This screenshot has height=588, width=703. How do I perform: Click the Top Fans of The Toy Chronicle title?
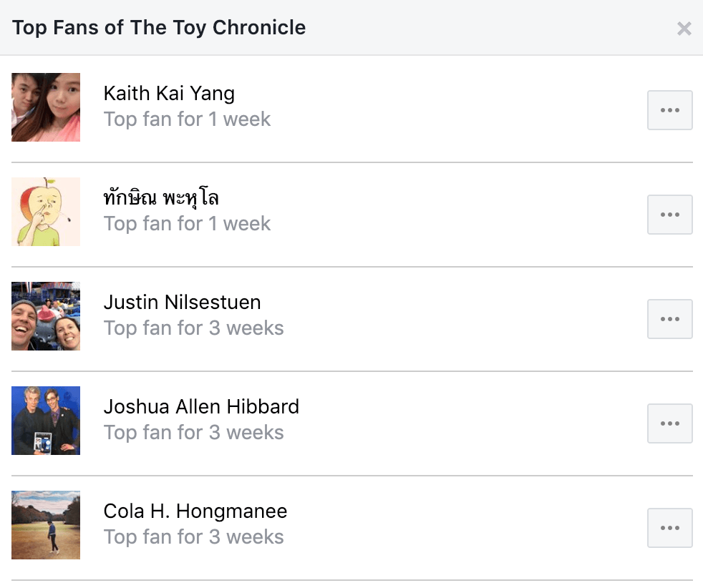coord(159,28)
